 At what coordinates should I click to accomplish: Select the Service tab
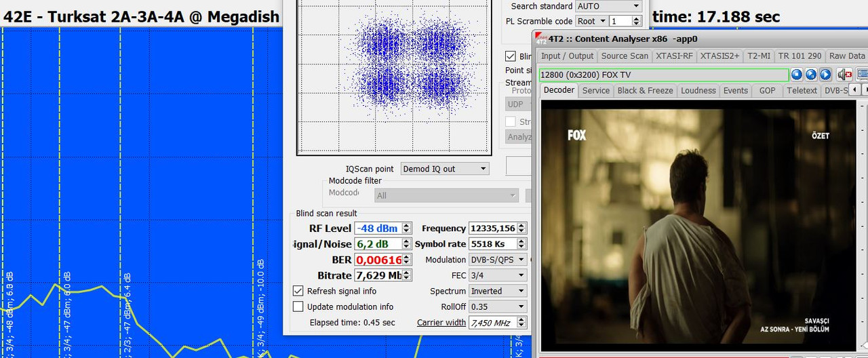[596, 90]
